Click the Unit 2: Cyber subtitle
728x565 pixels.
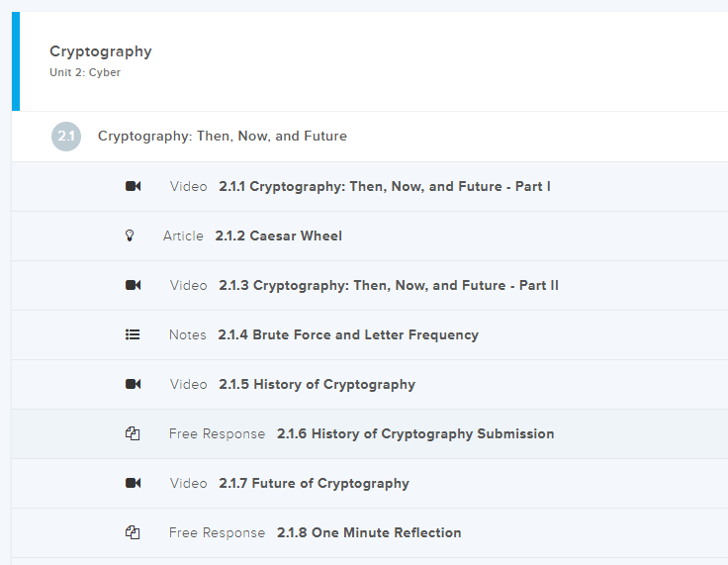(85, 72)
